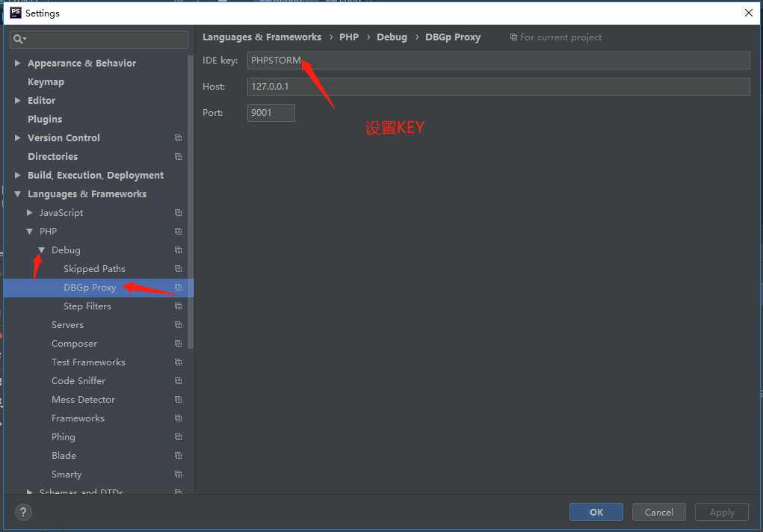Image resolution: width=763 pixels, height=532 pixels.
Task: Click project-level icon beside Directories
Action: click(x=178, y=157)
